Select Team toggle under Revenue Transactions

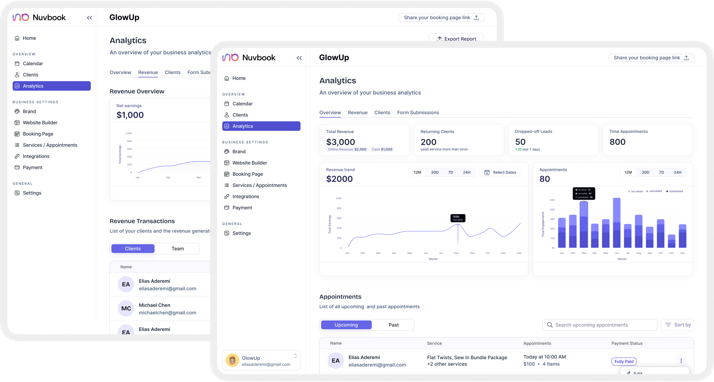178,249
